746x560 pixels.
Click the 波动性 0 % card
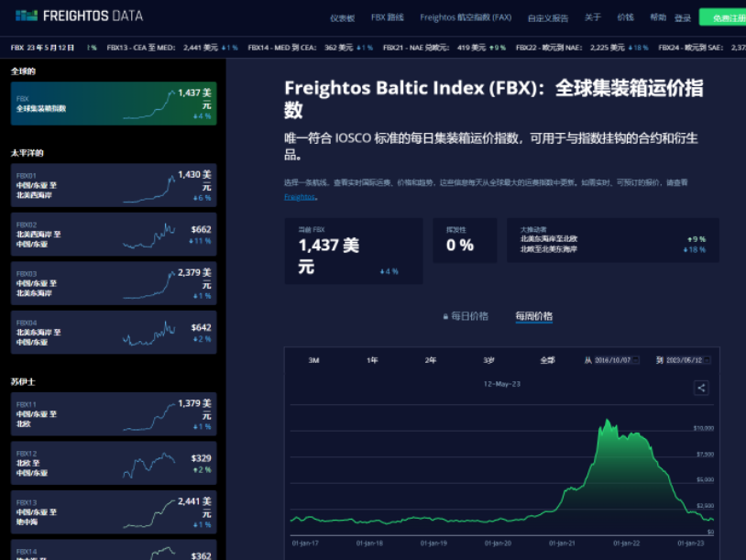click(x=465, y=240)
